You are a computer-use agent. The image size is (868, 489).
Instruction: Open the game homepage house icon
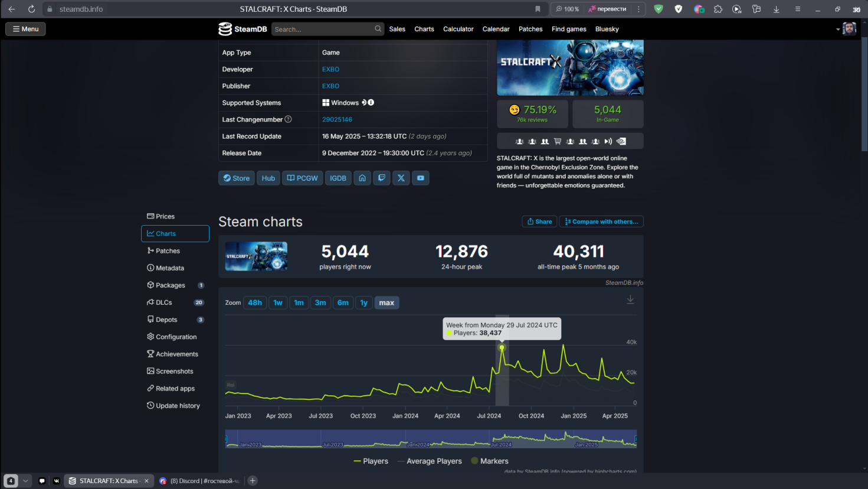pyautogui.click(x=362, y=178)
